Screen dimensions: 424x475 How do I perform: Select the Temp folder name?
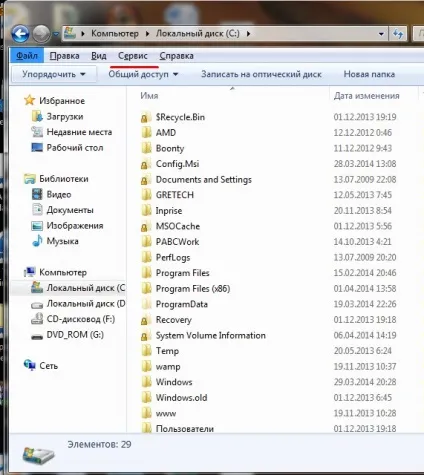click(x=167, y=351)
